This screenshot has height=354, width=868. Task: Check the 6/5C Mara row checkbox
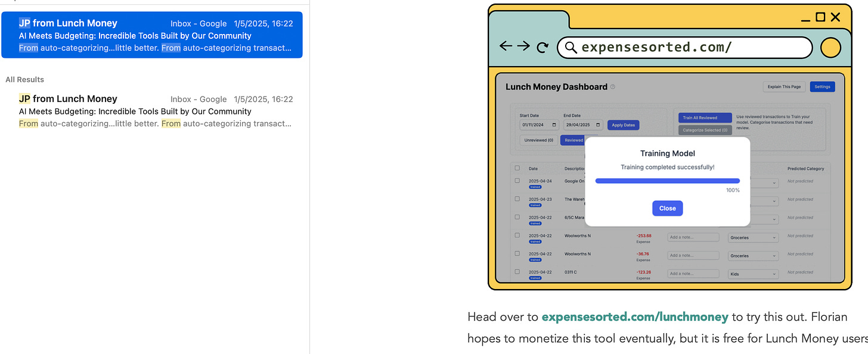pos(517,218)
